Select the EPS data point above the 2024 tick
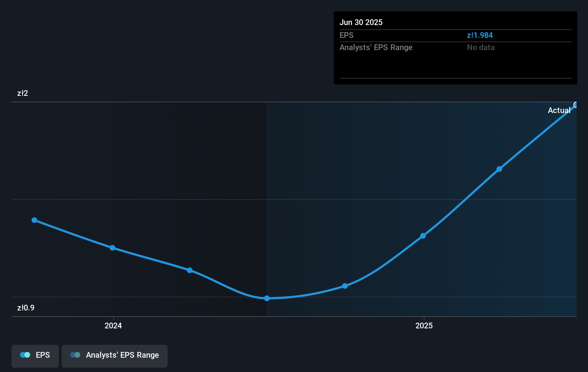Image resolution: width=588 pixels, height=372 pixels. click(x=112, y=248)
